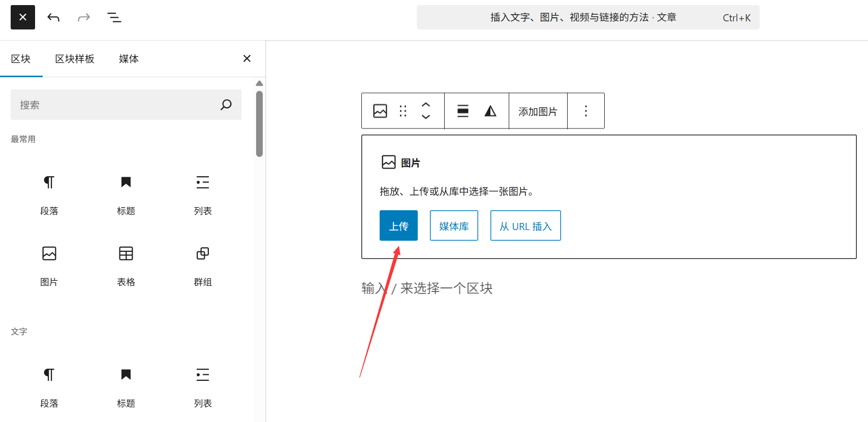Close the block inserter toggle button
Viewport: 868px width, 422px height.
click(23, 17)
